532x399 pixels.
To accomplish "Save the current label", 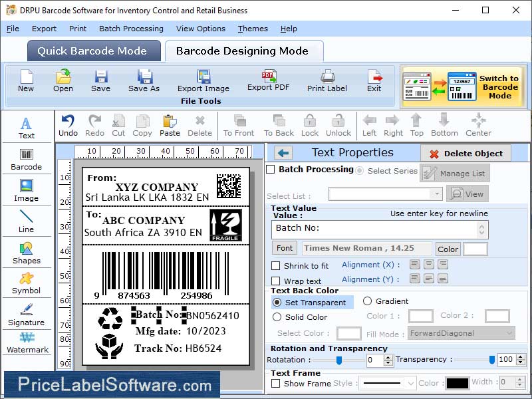I will 101,80.
